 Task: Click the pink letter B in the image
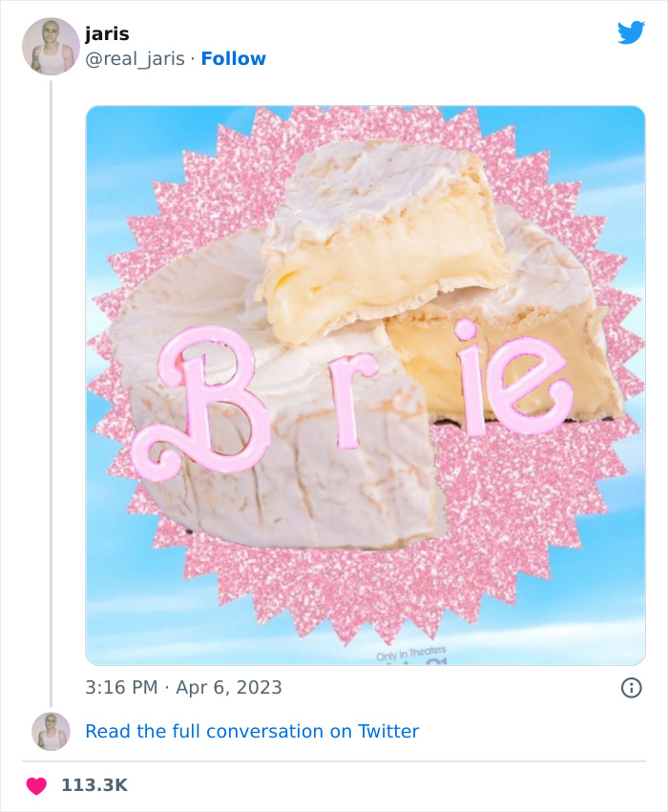pyautogui.click(x=199, y=400)
